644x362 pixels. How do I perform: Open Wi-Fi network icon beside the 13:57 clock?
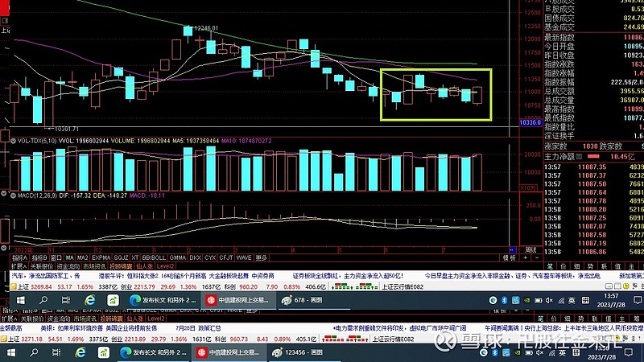point(560,300)
